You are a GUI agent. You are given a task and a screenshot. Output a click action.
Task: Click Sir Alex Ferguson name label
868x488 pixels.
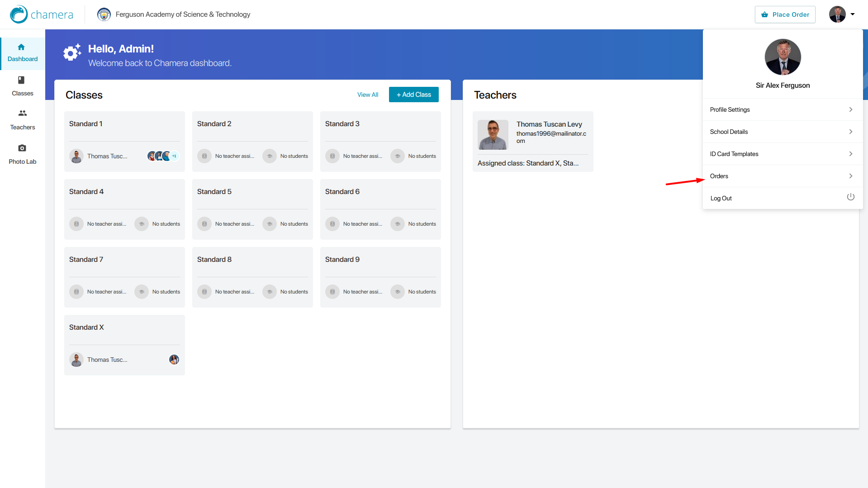click(783, 85)
